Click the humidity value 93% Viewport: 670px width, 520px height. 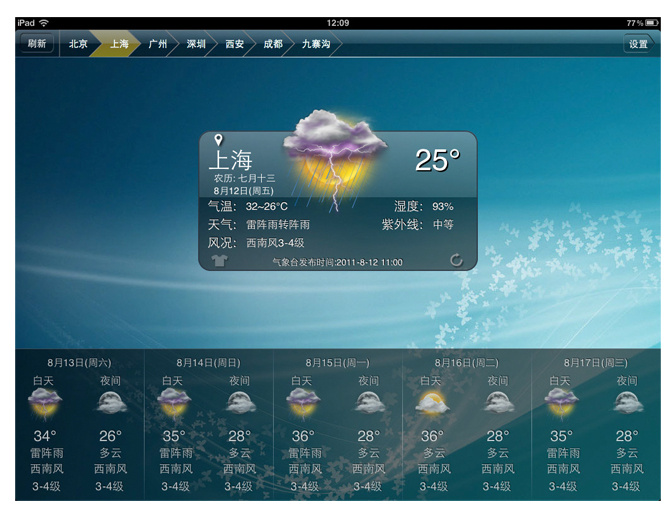pos(443,206)
